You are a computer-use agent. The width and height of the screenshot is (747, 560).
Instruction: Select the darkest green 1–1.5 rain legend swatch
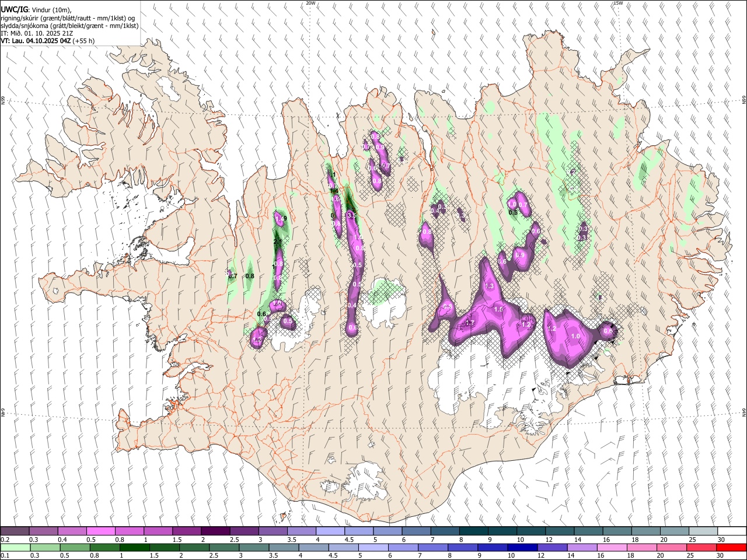[135, 547]
